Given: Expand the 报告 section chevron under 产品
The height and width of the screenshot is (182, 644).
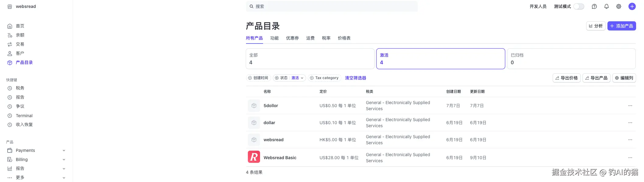Looking at the screenshot, I should point(64,169).
